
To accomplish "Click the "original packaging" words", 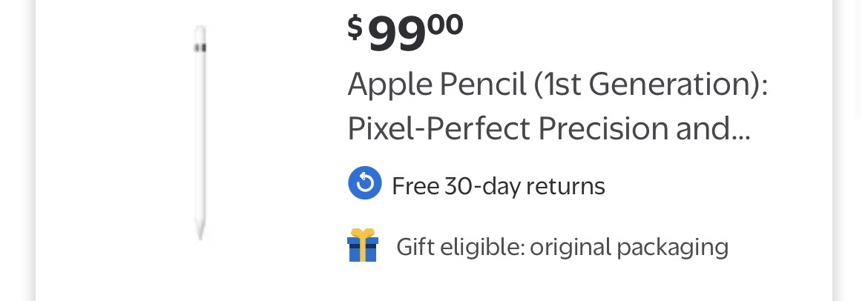I will click(628, 246).
